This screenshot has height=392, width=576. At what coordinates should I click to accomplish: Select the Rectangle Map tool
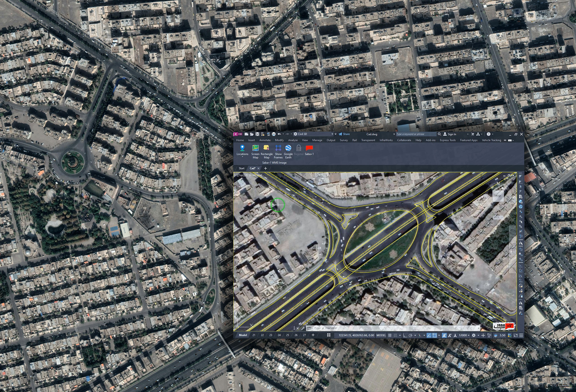click(266, 148)
